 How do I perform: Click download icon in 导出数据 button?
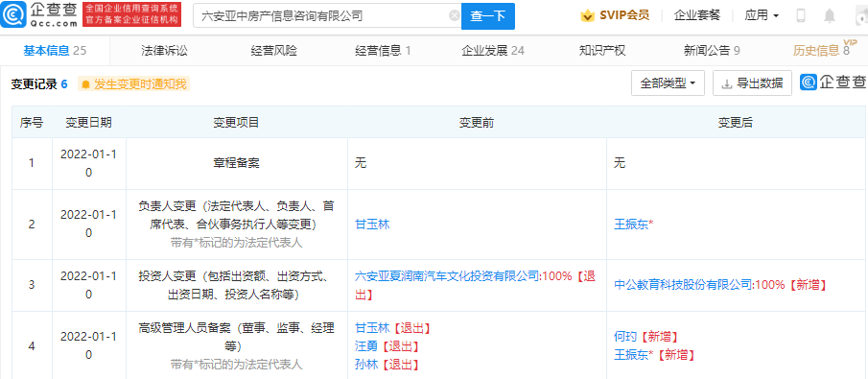pos(726,83)
